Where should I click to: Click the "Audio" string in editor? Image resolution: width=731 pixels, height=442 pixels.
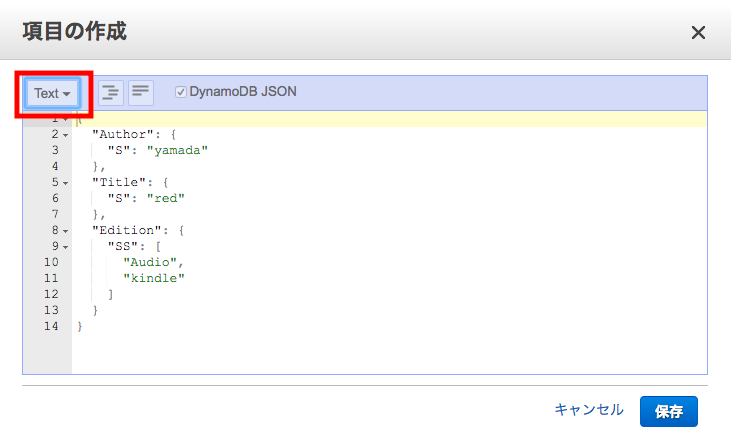[x=150, y=262]
